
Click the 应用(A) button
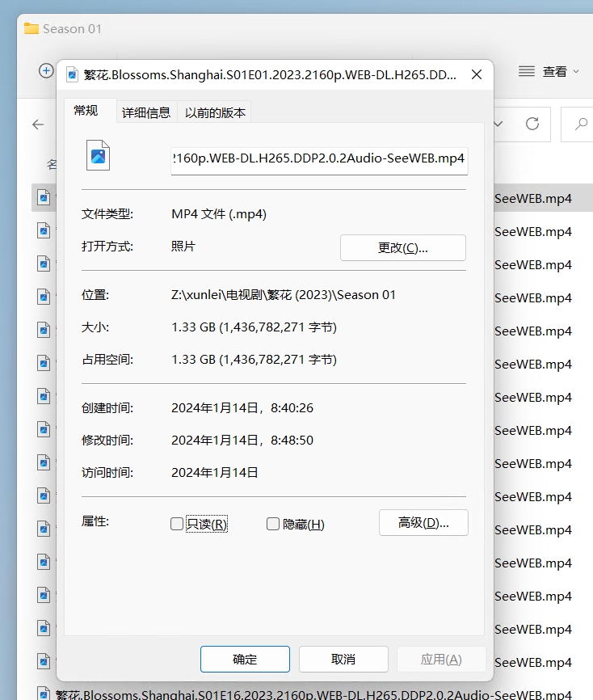441,659
